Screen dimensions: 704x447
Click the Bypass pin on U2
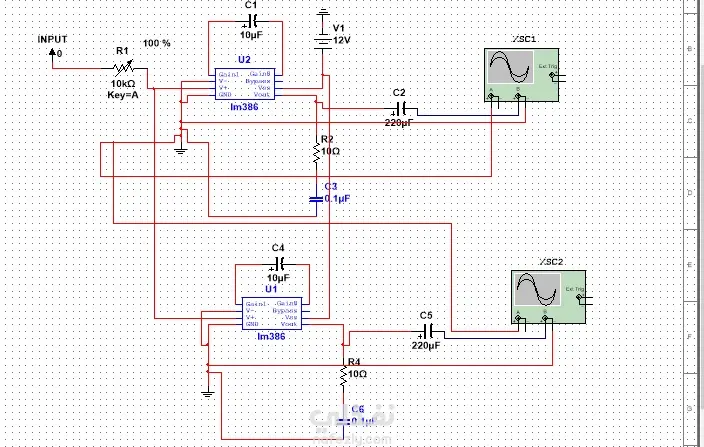(258, 81)
